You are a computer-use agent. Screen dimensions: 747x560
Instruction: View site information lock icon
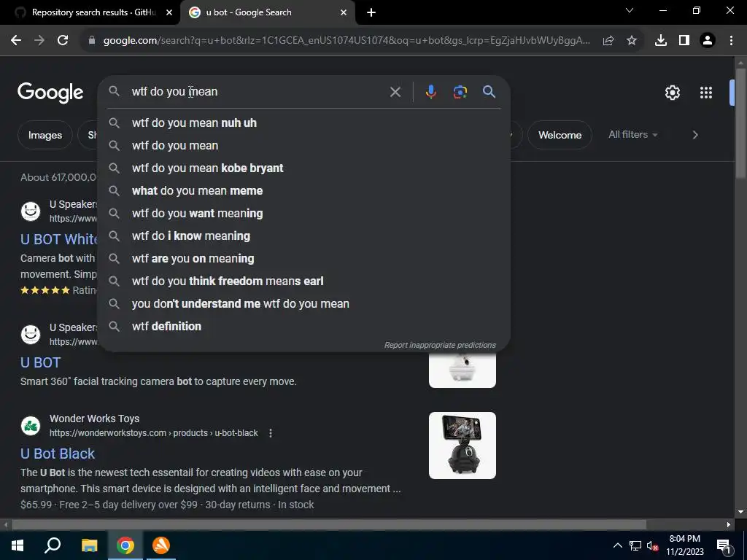92,41
